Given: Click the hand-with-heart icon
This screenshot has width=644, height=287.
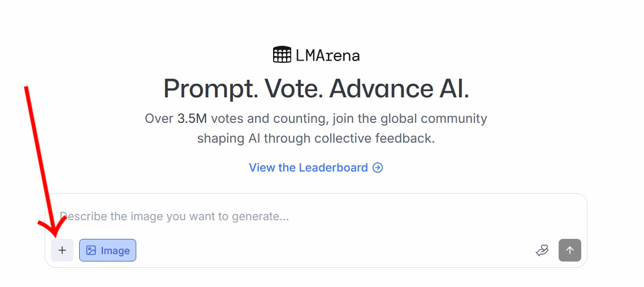Looking at the screenshot, I should (x=542, y=250).
